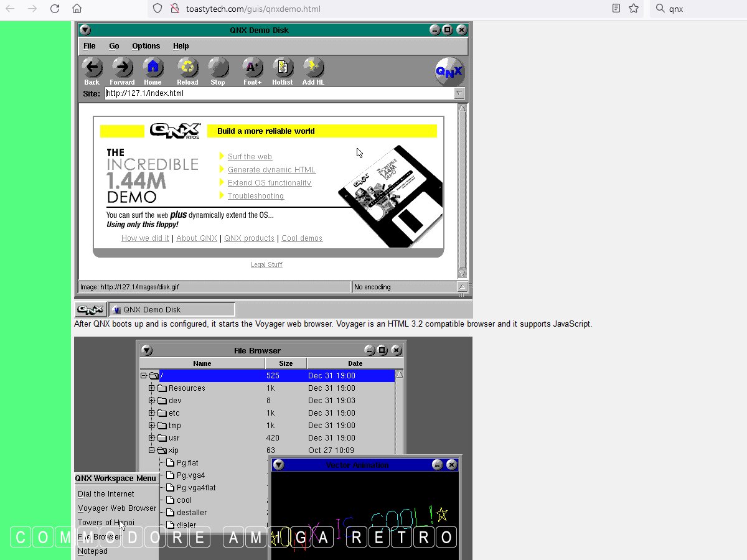Screen dimensions: 747x560
Task: Click the Back icon in Voyager toolbar
Action: click(92, 67)
